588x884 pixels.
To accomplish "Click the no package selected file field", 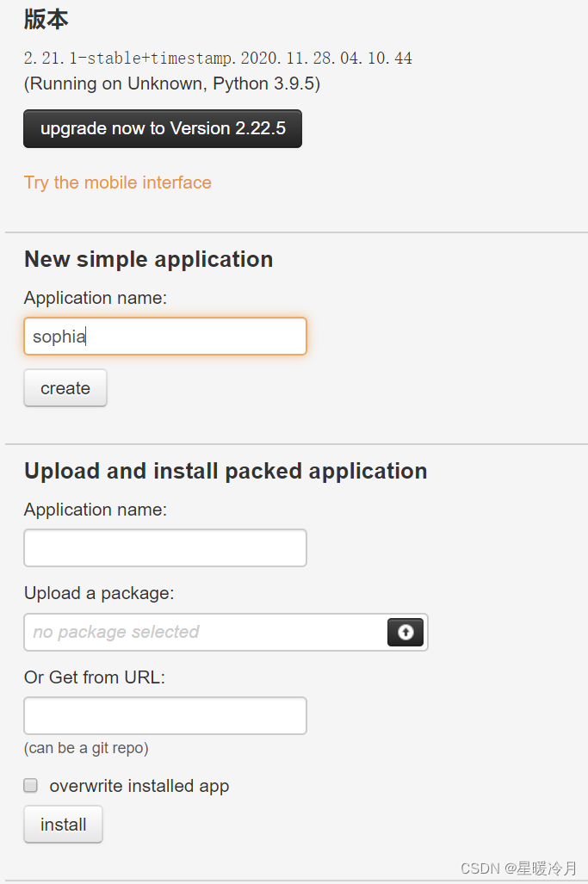I will (x=205, y=632).
